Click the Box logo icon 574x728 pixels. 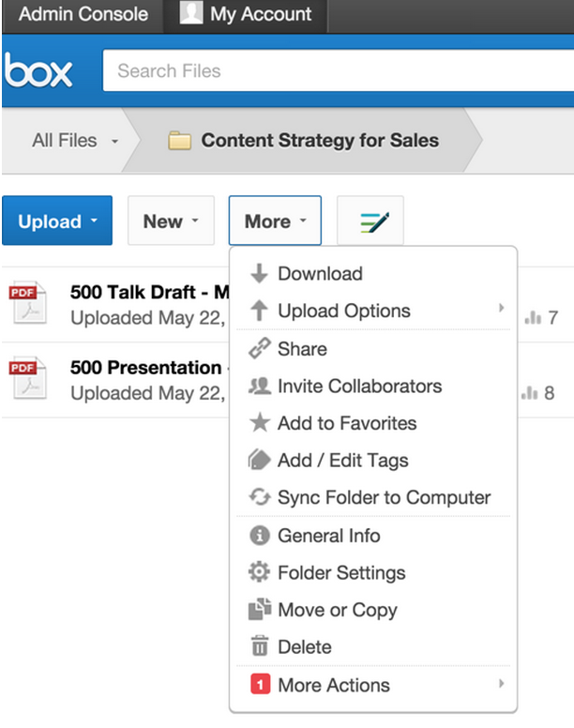[x=38, y=70]
